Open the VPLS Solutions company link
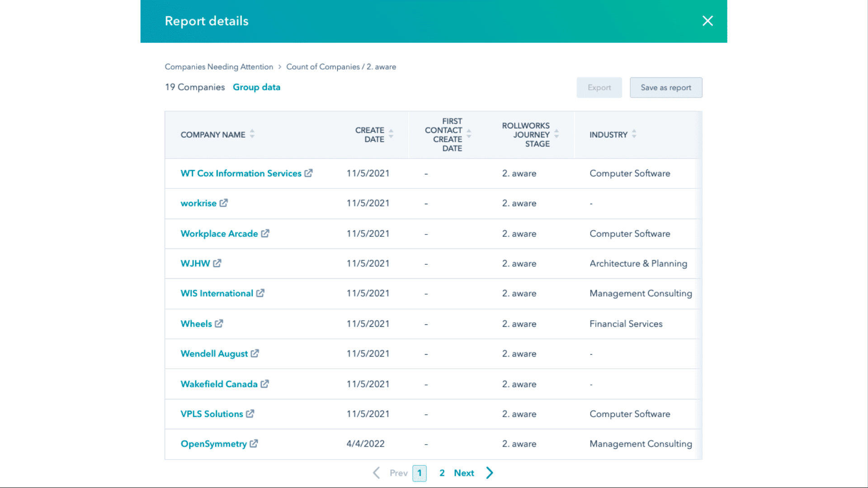The width and height of the screenshot is (868, 488). (212, 413)
